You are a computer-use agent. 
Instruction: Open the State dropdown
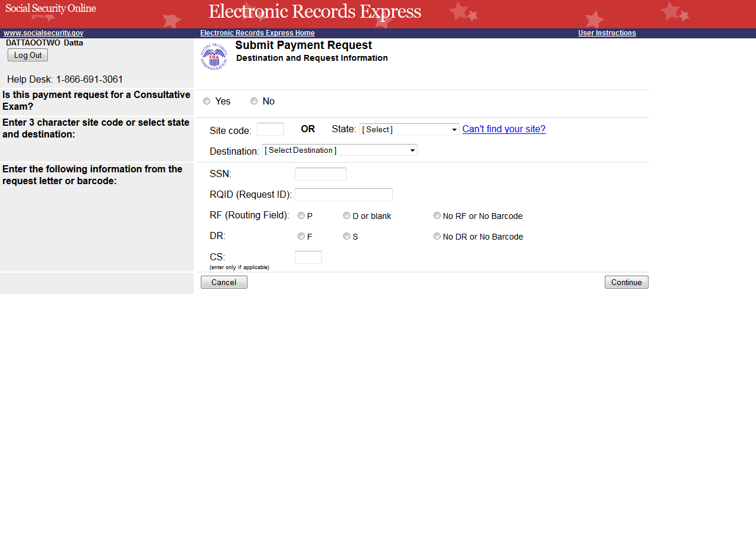click(409, 129)
